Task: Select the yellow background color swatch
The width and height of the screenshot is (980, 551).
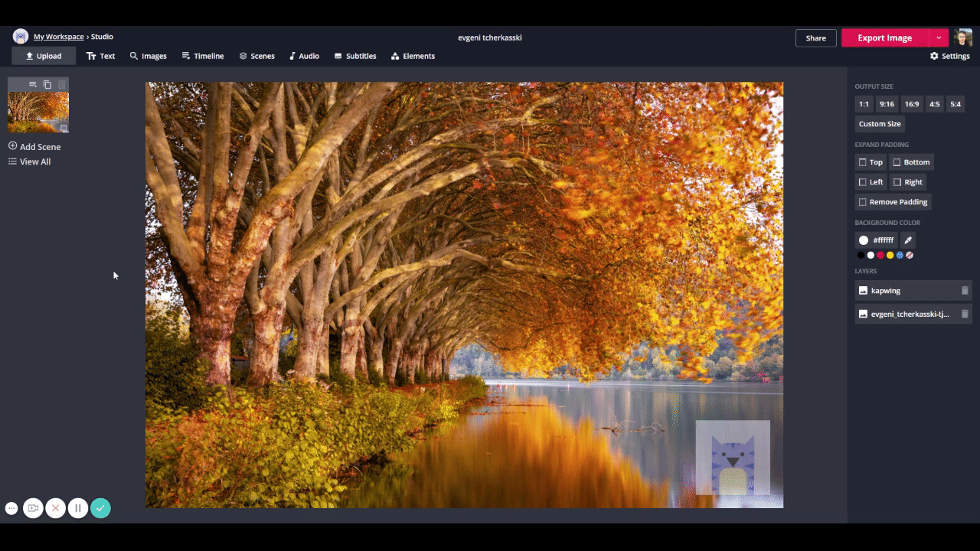Action: [x=890, y=256]
